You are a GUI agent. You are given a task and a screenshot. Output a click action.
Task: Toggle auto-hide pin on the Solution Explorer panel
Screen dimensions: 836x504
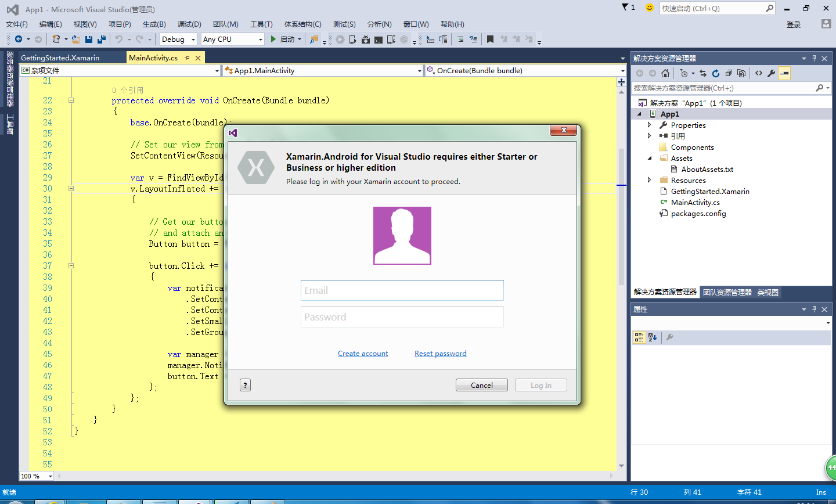point(814,58)
